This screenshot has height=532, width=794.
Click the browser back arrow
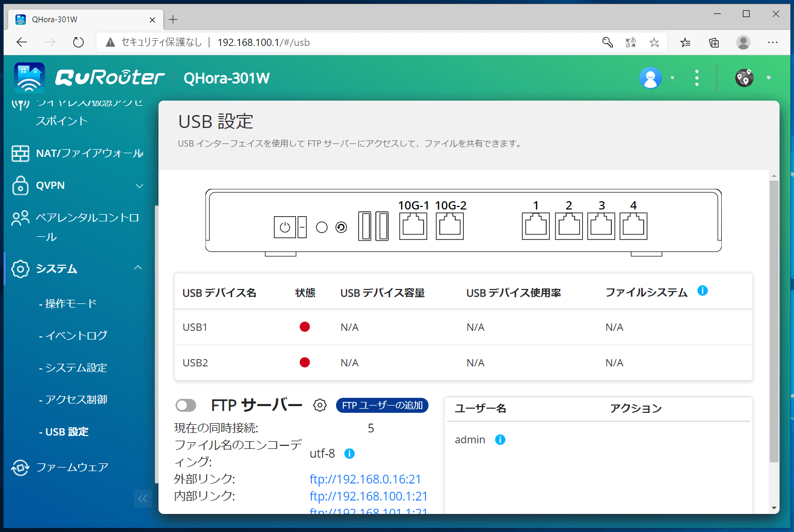click(x=22, y=42)
